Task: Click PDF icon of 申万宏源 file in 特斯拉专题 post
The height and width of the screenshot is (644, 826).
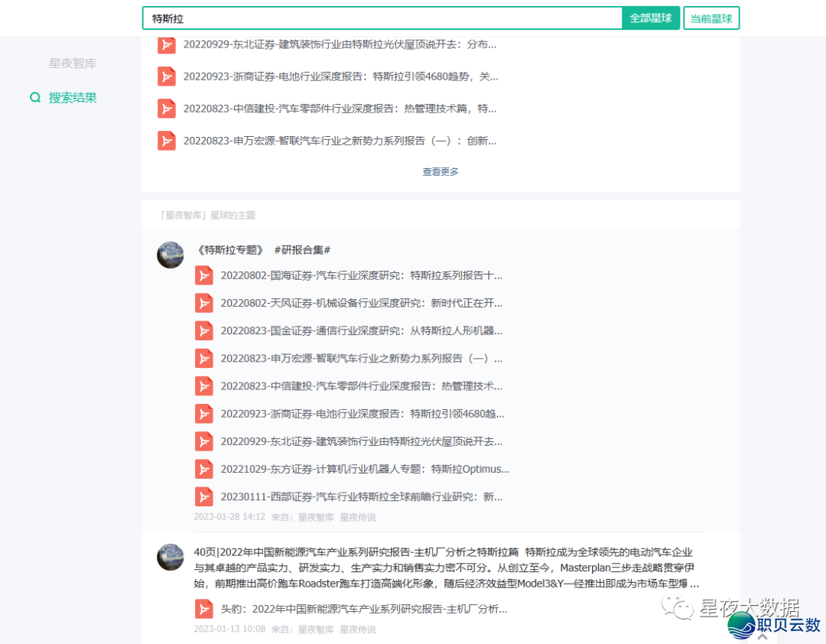Action: [204, 359]
